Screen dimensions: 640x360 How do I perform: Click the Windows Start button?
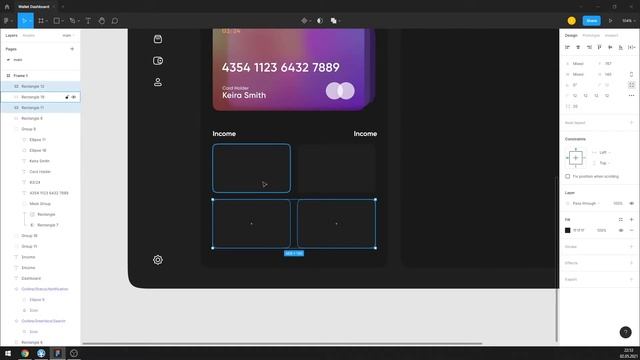(x=8, y=353)
